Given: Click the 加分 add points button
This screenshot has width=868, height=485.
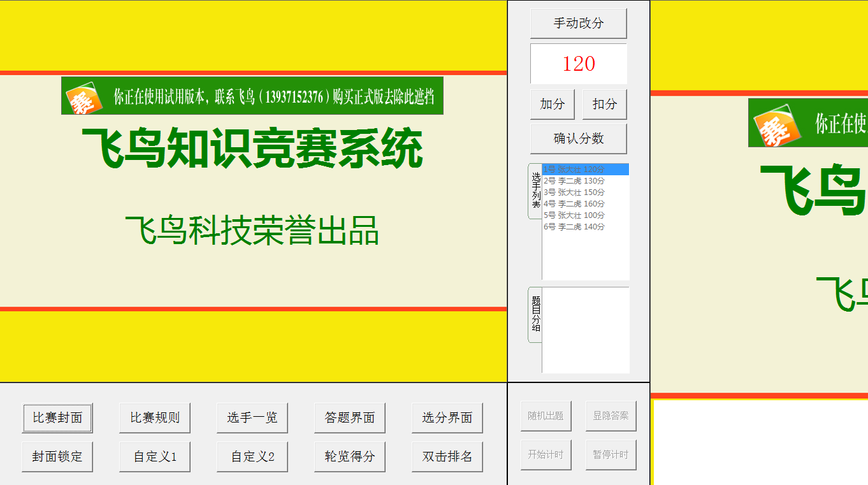Looking at the screenshot, I should click(x=552, y=104).
